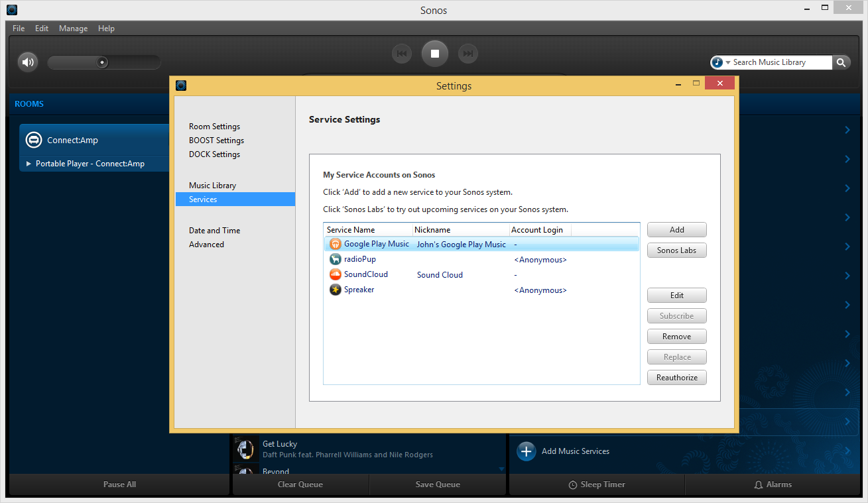Select the Google Play Music service name

coord(377,244)
